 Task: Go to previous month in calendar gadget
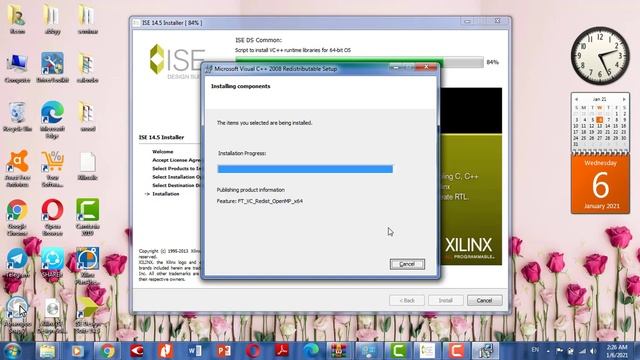pos(576,99)
